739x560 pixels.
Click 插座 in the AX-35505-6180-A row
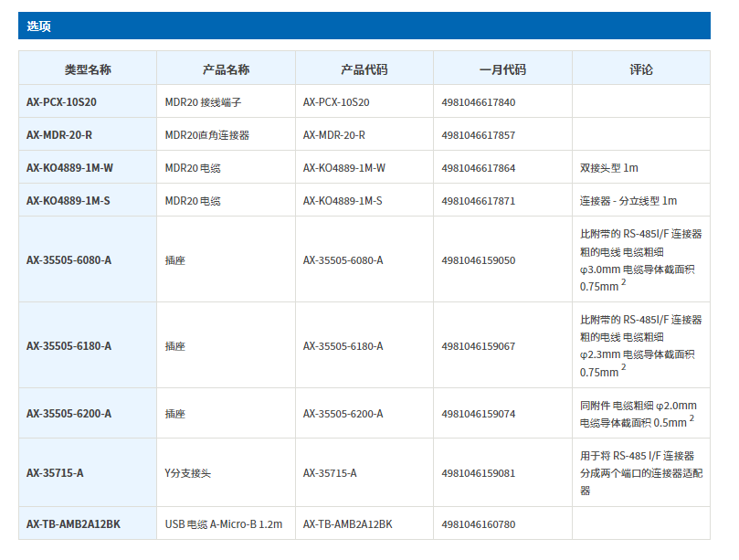(x=174, y=346)
